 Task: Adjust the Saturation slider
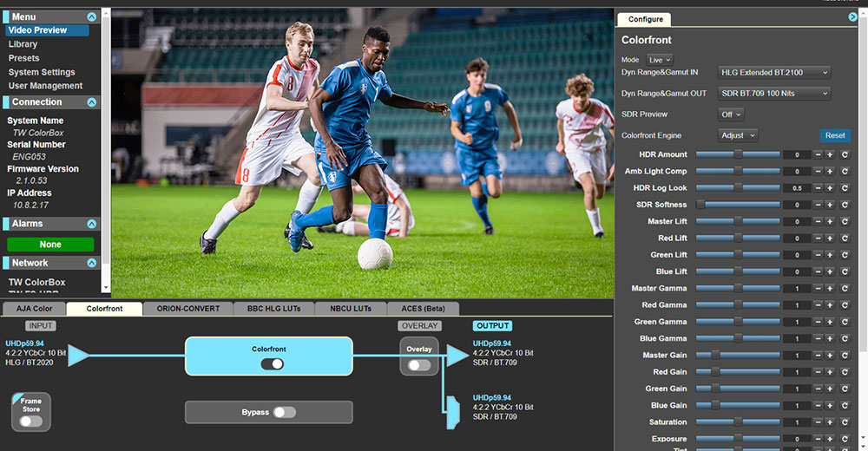click(x=738, y=422)
